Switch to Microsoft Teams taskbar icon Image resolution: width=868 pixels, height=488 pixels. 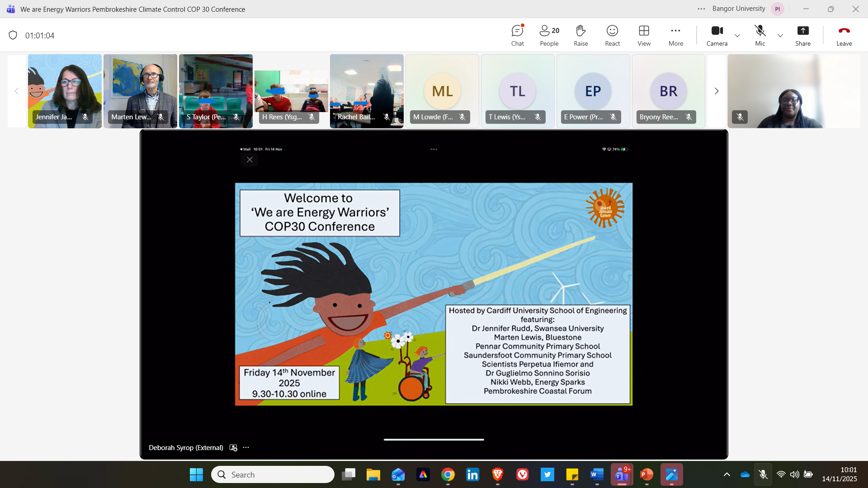622,475
